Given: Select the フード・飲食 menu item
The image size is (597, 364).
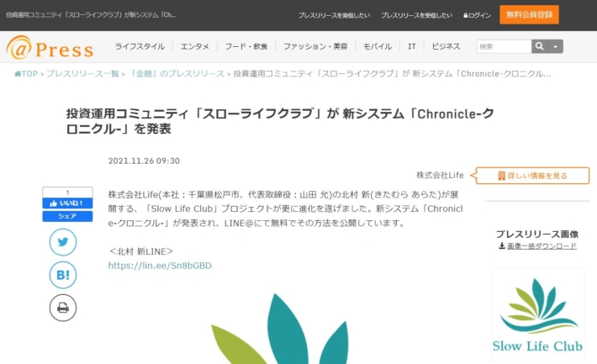Looking at the screenshot, I should point(246,46).
